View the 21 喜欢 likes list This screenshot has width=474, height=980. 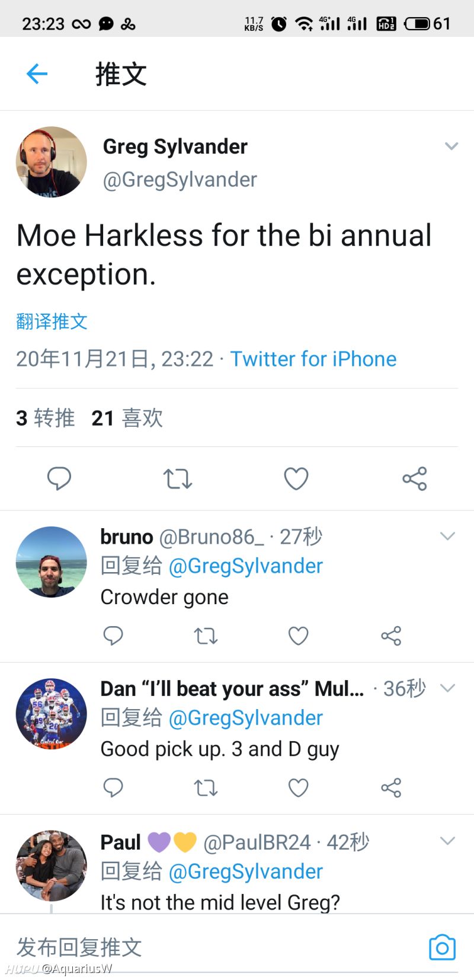127,418
